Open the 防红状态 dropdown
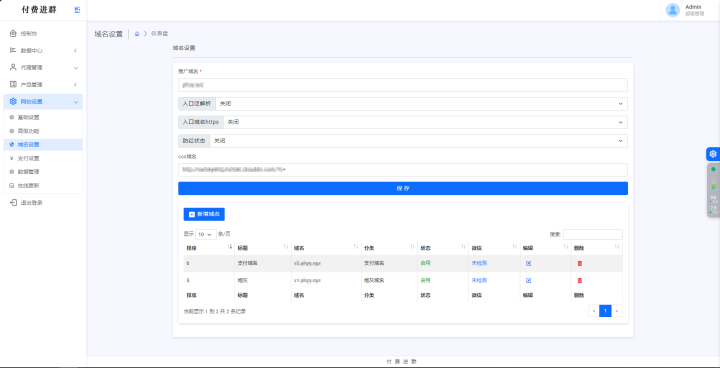Image resolution: width=720 pixels, height=368 pixels. [418, 141]
